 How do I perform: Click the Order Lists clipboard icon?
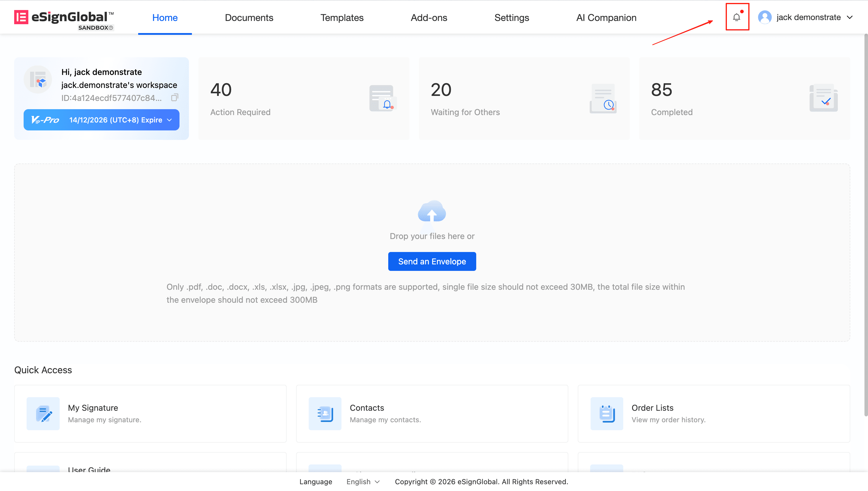click(x=606, y=413)
